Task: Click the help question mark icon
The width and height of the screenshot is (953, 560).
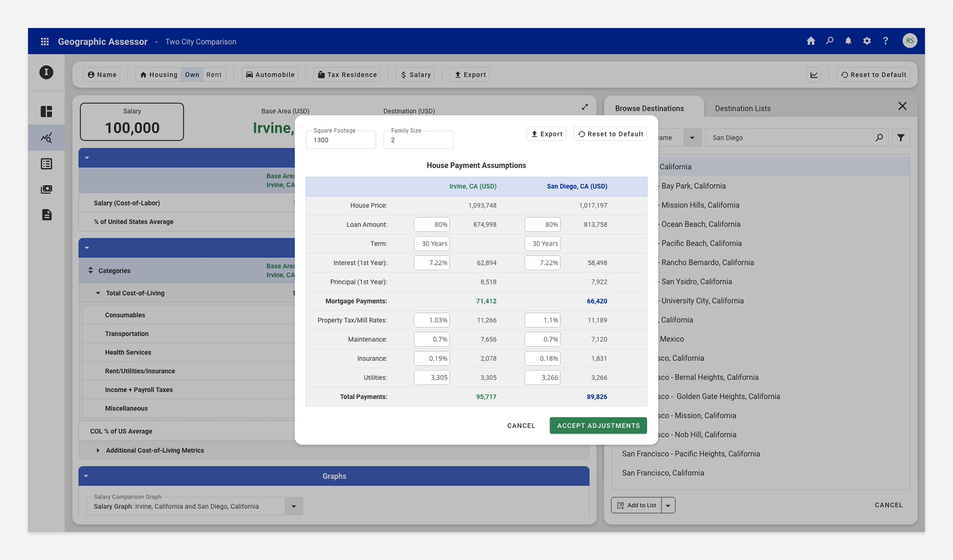Action: (x=885, y=41)
